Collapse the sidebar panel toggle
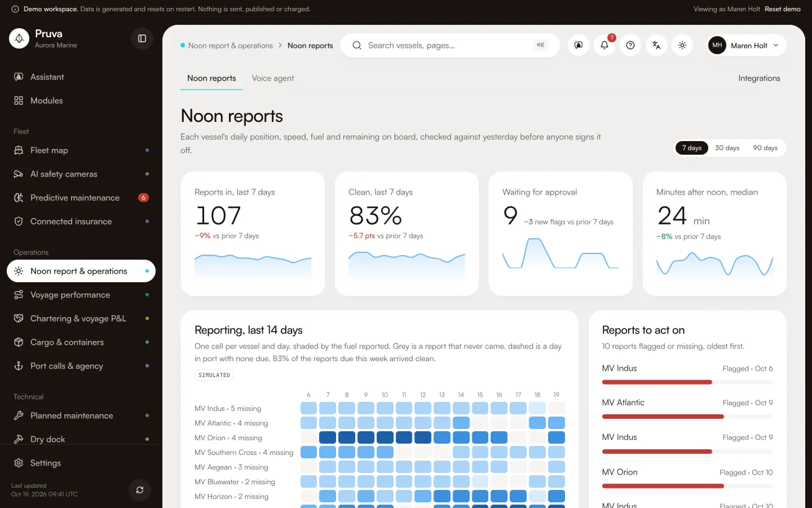This screenshot has width=812, height=508. tap(142, 38)
